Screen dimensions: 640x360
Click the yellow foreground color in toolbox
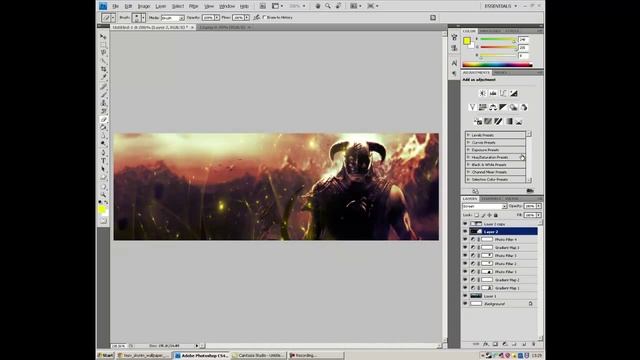click(102, 209)
